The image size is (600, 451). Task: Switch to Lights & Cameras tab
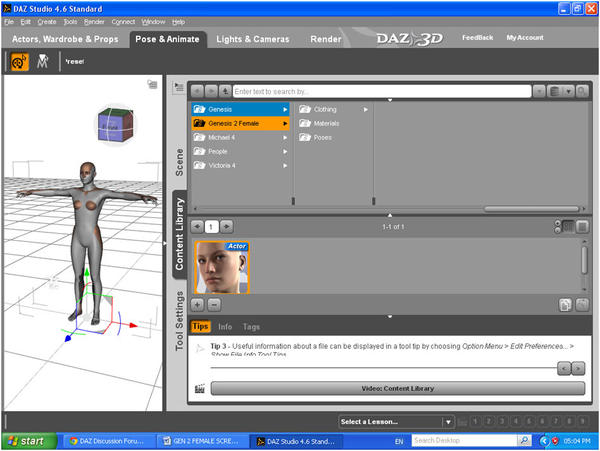point(253,39)
